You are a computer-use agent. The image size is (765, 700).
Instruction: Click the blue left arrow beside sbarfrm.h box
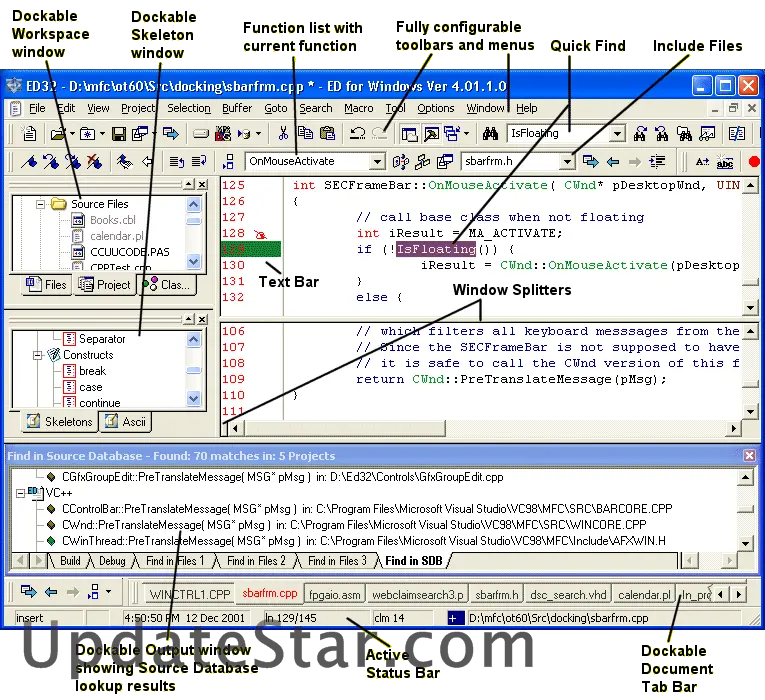pyautogui.click(x=613, y=161)
